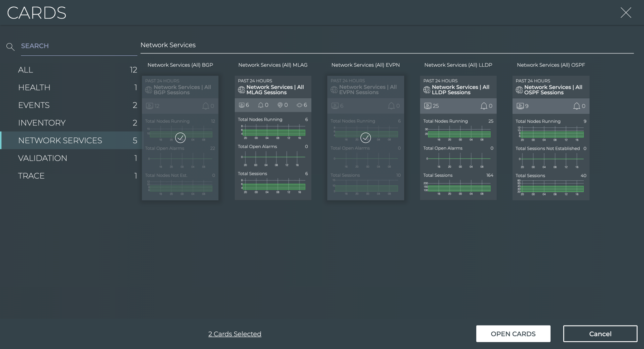Show the Inventory cards category

[x=42, y=123]
